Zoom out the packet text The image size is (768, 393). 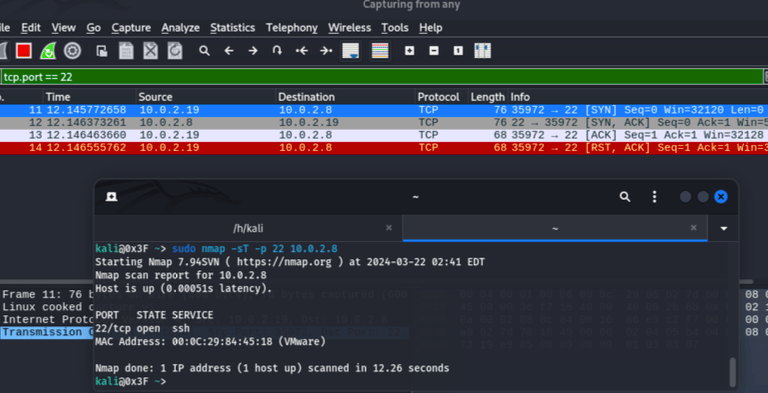click(434, 51)
